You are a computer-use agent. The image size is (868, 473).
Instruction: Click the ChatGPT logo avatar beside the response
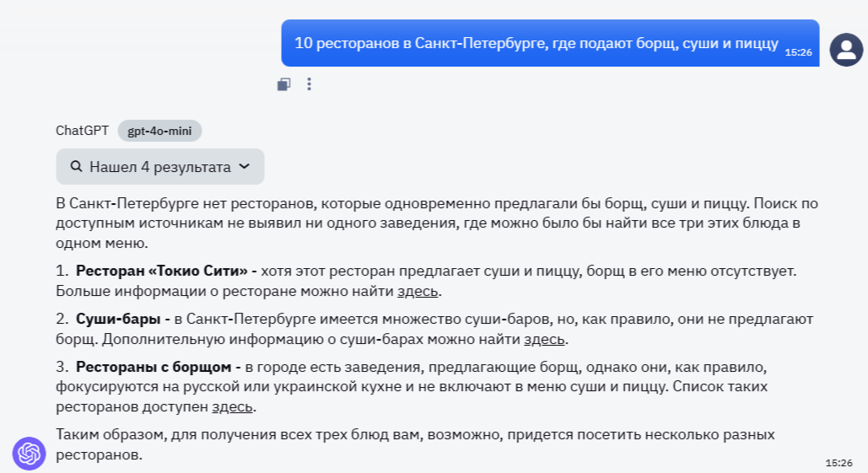pyautogui.click(x=29, y=454)
